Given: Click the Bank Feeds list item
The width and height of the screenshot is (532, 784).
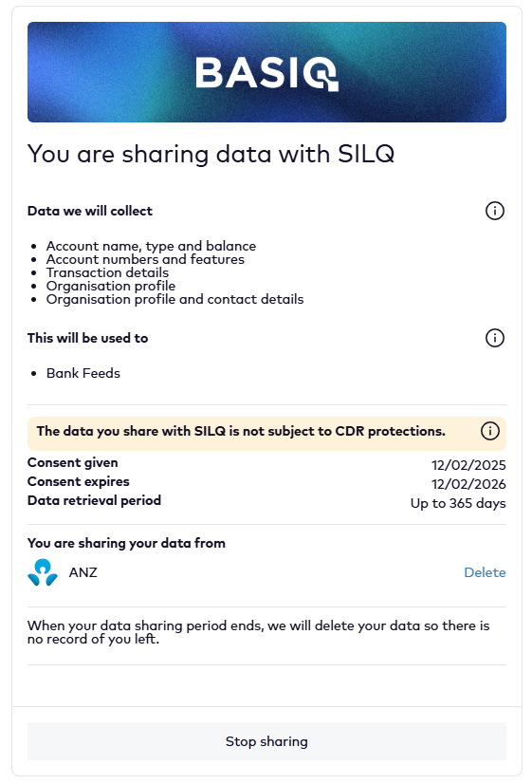Looking at the screenshot, I should point(83,373).
